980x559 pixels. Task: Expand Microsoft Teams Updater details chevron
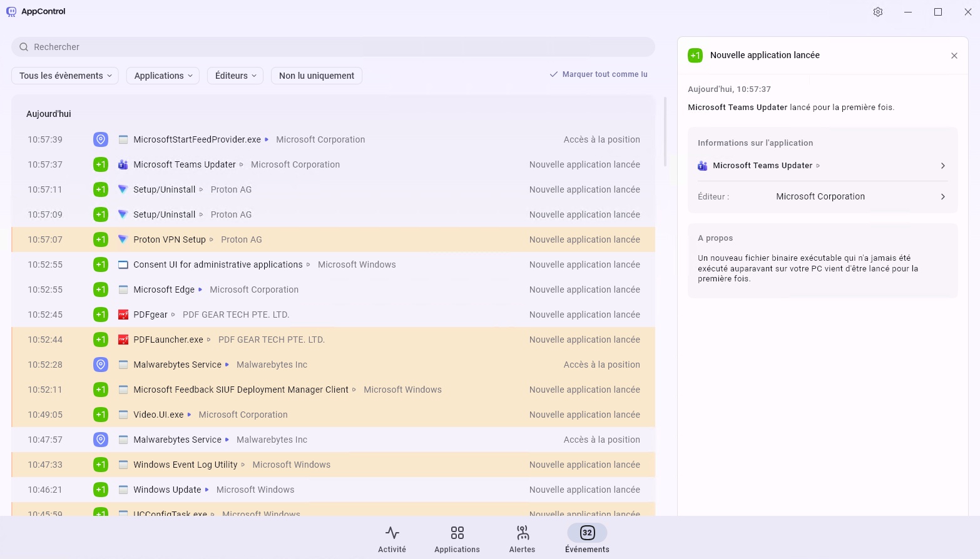pos(943,166)
